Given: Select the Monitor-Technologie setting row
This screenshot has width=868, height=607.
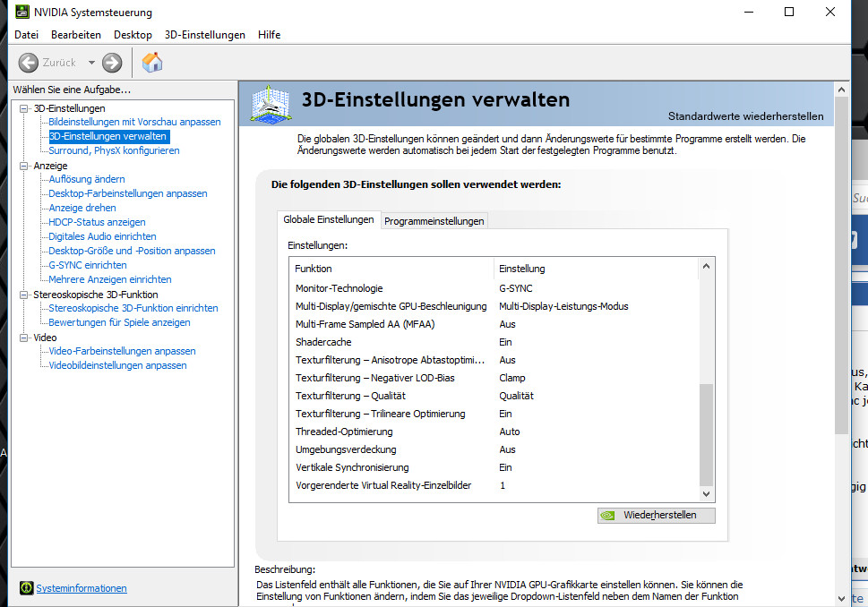Looking at the screenshot, I should click(494, 288).
